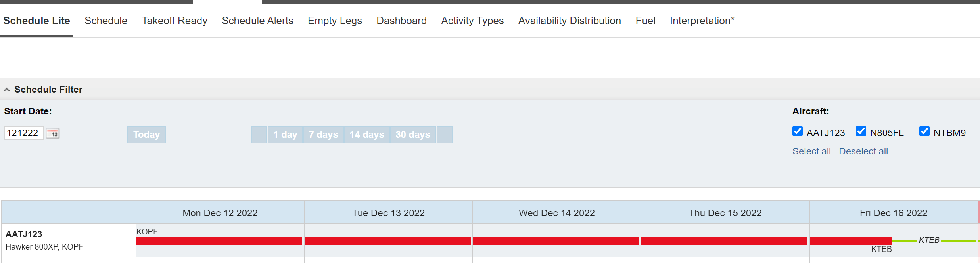
Task: Click the blank button before 1 day
Action: point(259,135)
